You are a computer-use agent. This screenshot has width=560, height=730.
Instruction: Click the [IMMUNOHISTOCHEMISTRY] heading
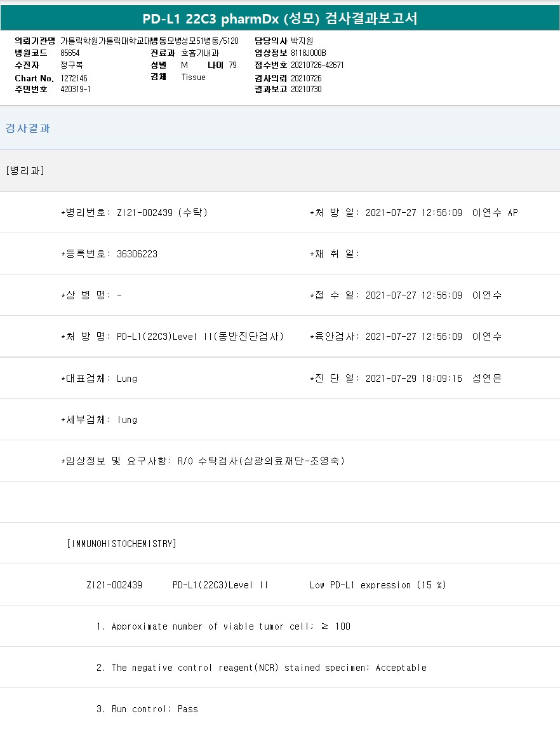[122, 544]
